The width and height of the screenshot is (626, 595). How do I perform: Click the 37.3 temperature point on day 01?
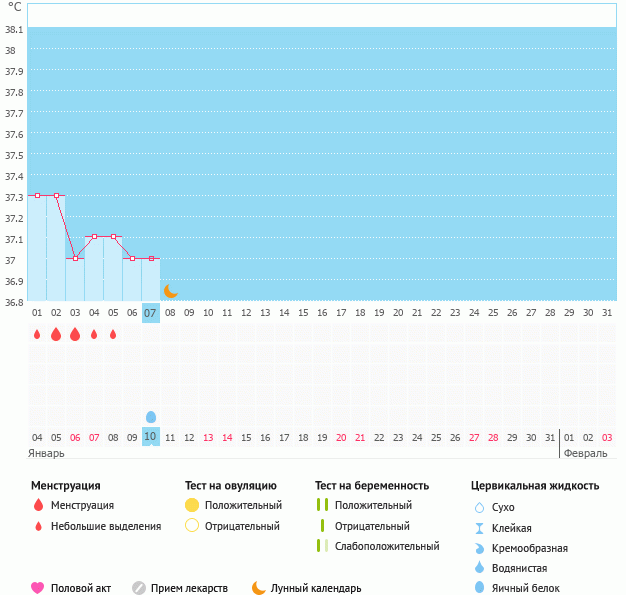pos(37,196)
